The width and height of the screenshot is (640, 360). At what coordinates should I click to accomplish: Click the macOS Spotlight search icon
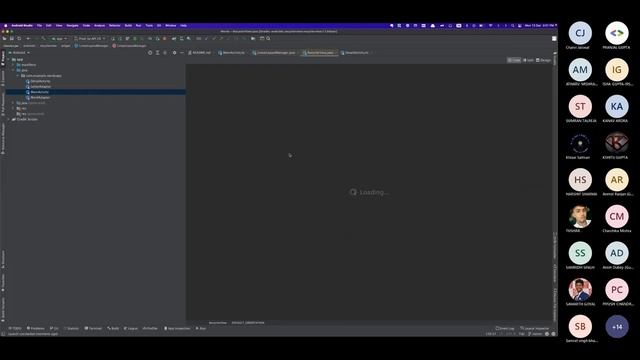tap(513, 25)
